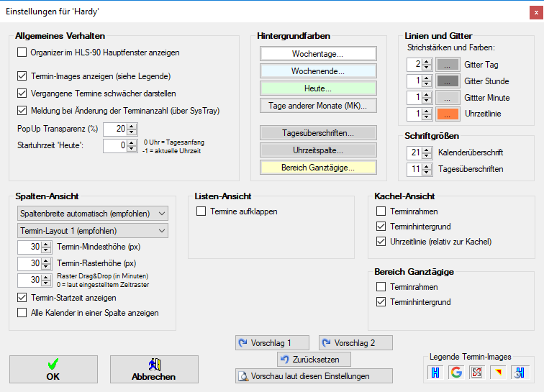Enable Organizer im HLS-90 Hauptfenster anzeigen
Image resolution: width=544 pixels, height=392 pixels.
(x=22, y=53)
